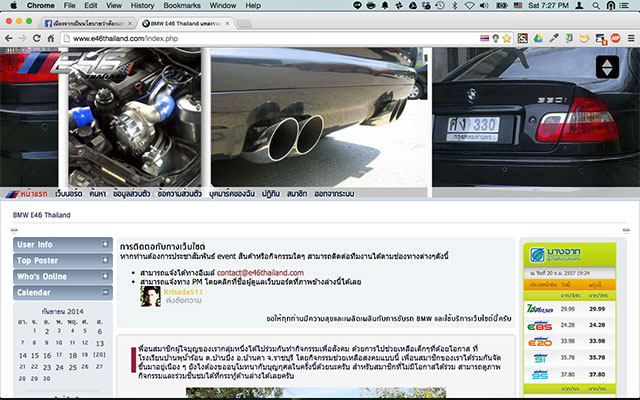640x400 pixels.
Task: Open the ปฏิทิน calendar nav link
Action: pos(271,194)
